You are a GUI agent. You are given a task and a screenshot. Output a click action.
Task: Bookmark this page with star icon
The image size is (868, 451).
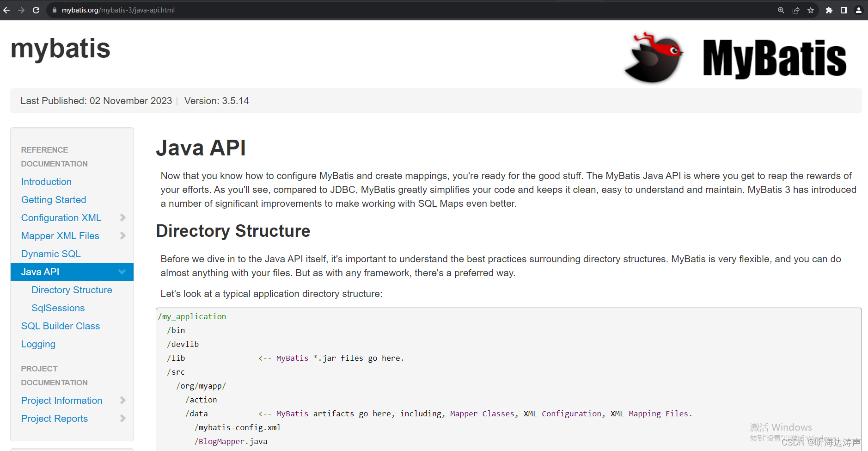811,10
